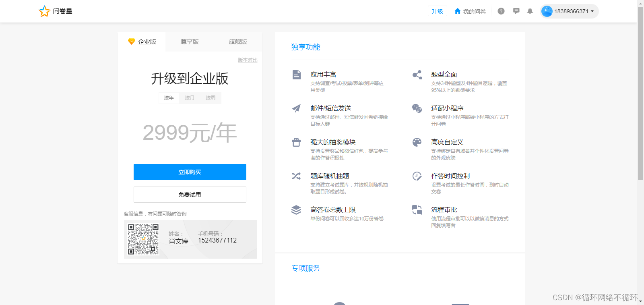Click the 流程审批 feature title
The height and width of the screenshot is (305, 644).
click(x=444, y=210)
